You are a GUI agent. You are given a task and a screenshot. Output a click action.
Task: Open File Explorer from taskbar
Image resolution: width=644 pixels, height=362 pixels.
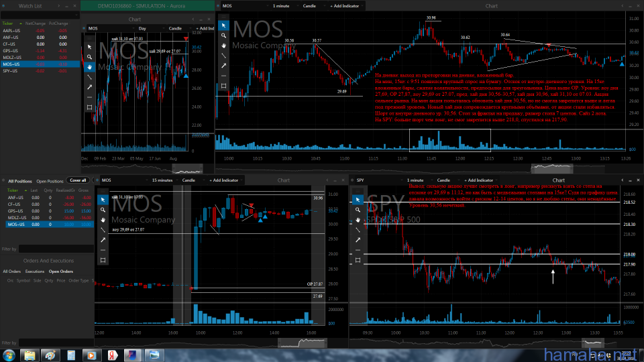pos(30,355)
